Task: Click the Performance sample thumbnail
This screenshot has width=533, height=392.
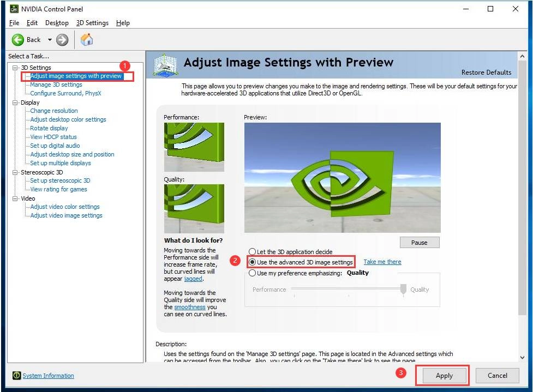Action: pyautogui.click(x=194, y=147)
